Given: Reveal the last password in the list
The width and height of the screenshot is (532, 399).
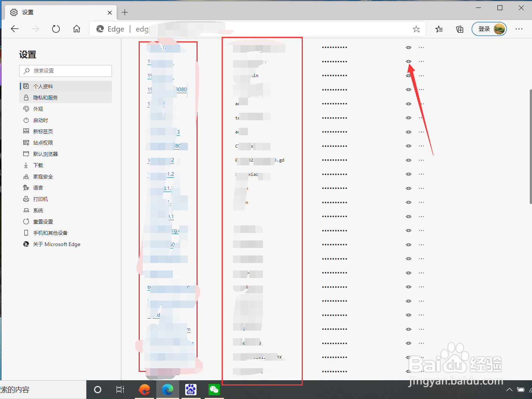Looking at the screenshot, I should coord(408,371).
